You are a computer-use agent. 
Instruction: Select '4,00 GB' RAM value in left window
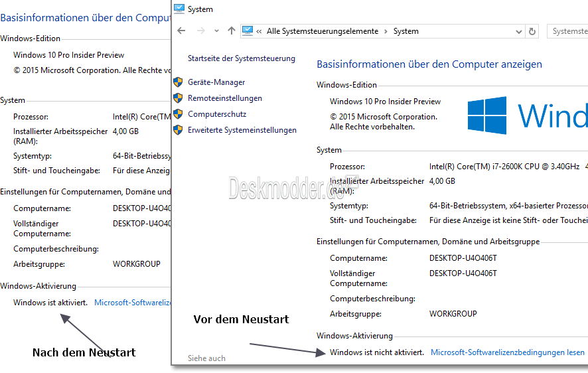[125, 131]
